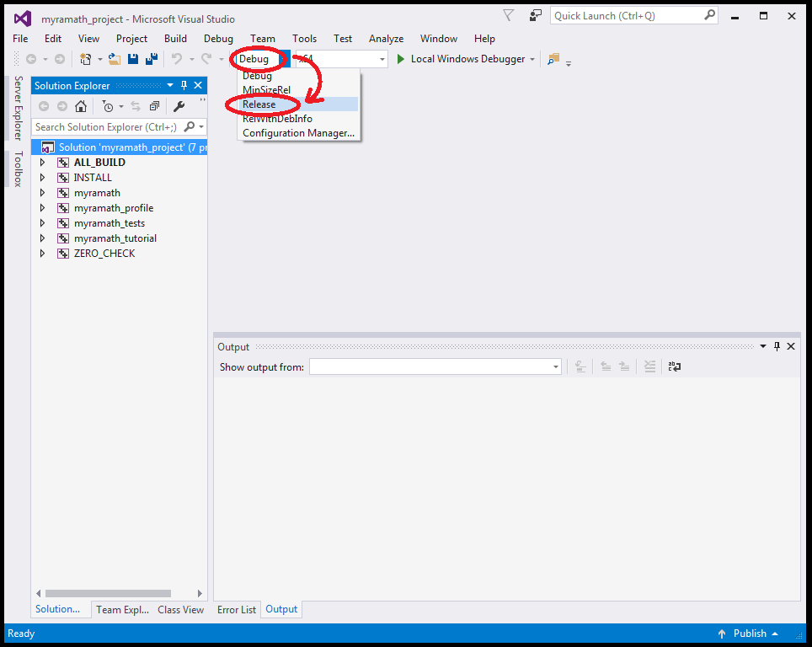
Task: Open the File menu
Action: click(20, 39)
